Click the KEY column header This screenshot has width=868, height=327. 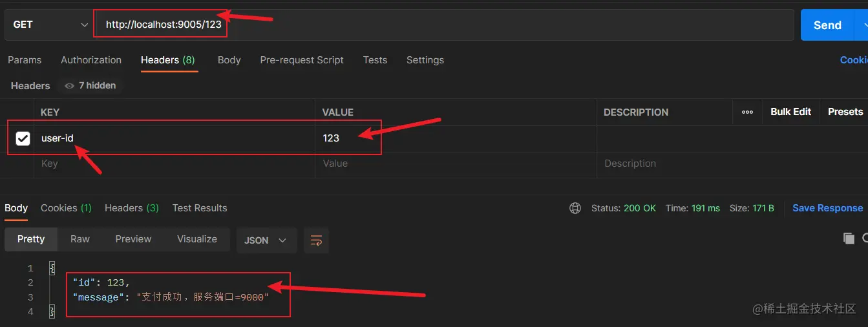[50, 112]
